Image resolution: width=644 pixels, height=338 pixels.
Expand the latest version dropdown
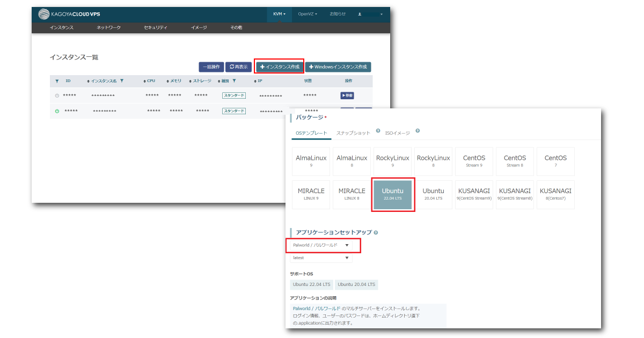(x=321, y=258)
